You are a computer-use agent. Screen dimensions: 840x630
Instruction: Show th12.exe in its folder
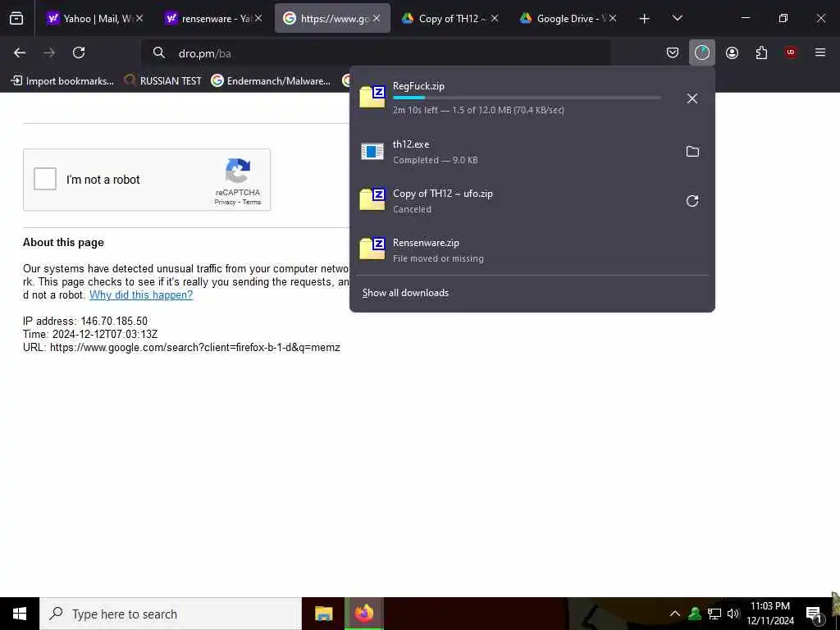(692, 152)
